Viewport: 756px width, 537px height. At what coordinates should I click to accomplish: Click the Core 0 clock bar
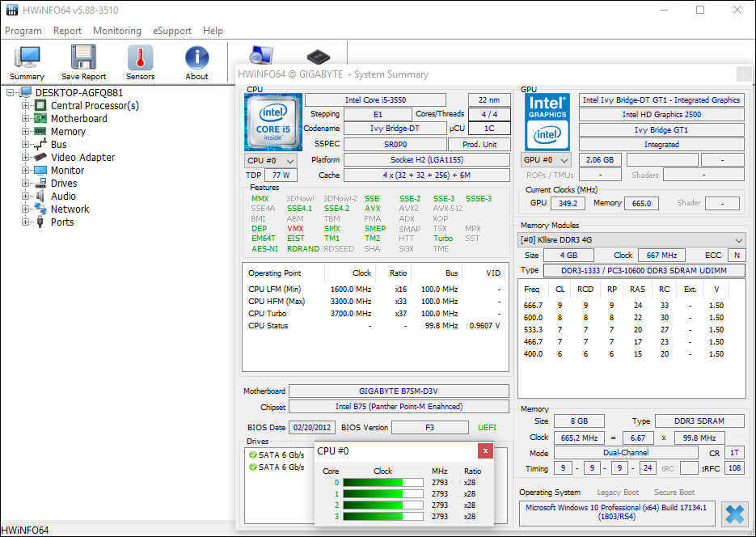382,483
